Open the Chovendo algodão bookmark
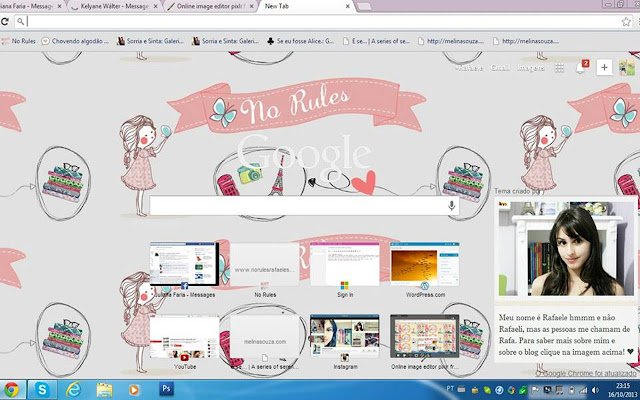 pos(76,41)
